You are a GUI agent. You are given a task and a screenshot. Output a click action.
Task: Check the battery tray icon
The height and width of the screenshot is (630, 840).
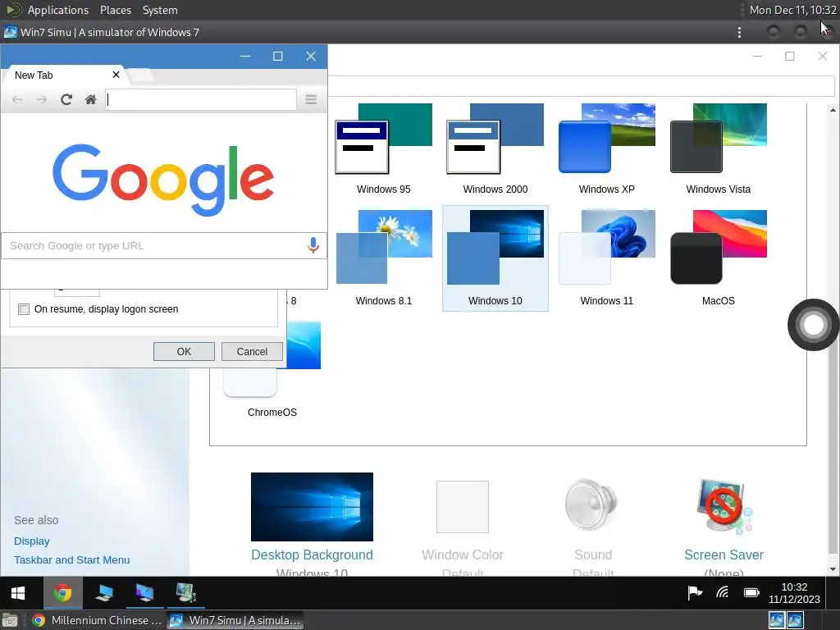[x=751, y=592]
